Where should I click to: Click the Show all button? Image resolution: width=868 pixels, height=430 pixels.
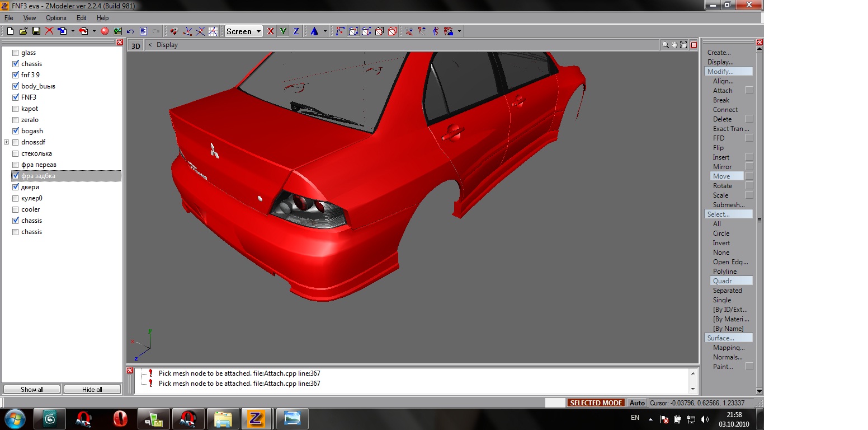32,389
